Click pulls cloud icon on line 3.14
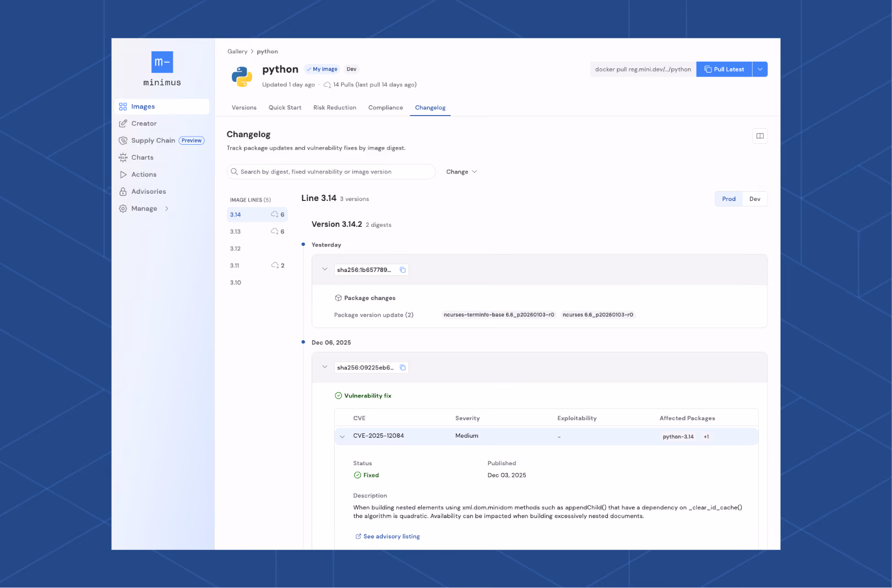This screenshot has width=892, height=588. pyautogui.click(x=275, y=214)
